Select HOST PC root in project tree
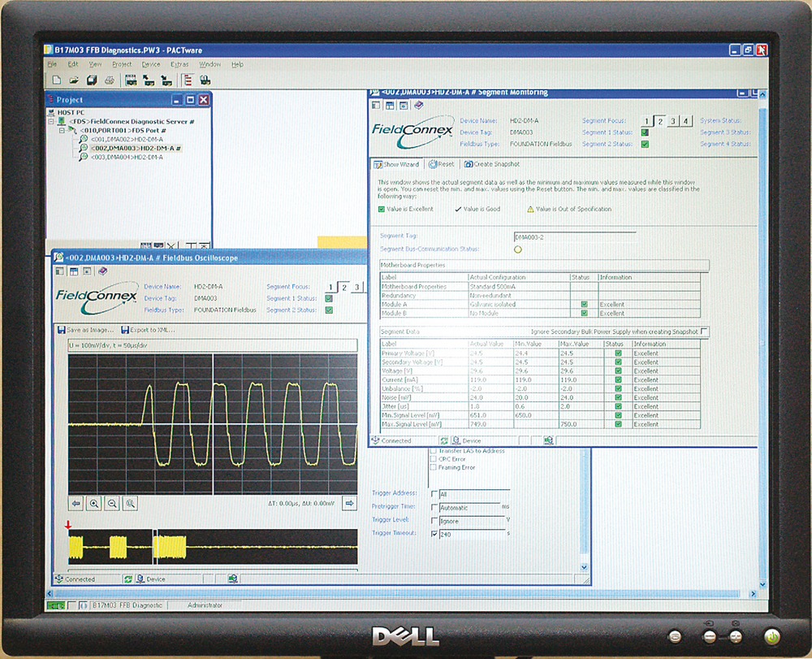Viewport: 812px width, 659px height. pos(71,112)
